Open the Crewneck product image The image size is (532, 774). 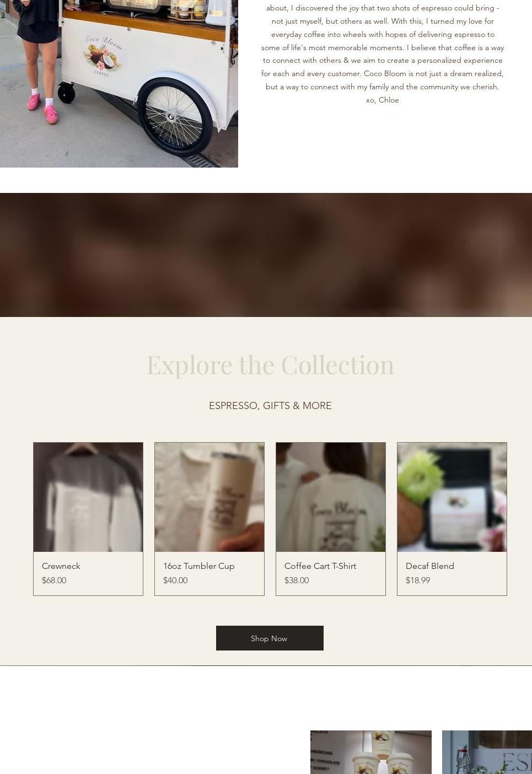88,497
